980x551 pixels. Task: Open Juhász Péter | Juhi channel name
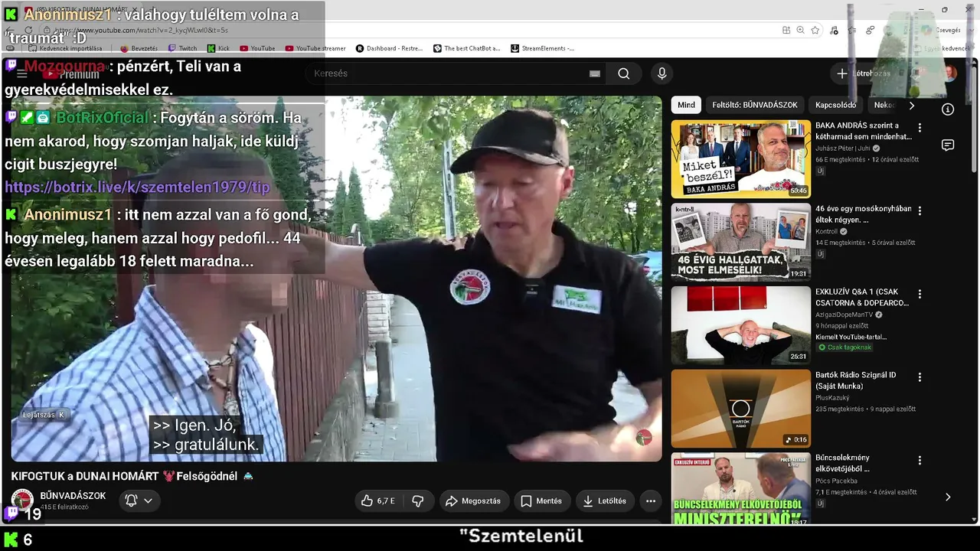842,148
